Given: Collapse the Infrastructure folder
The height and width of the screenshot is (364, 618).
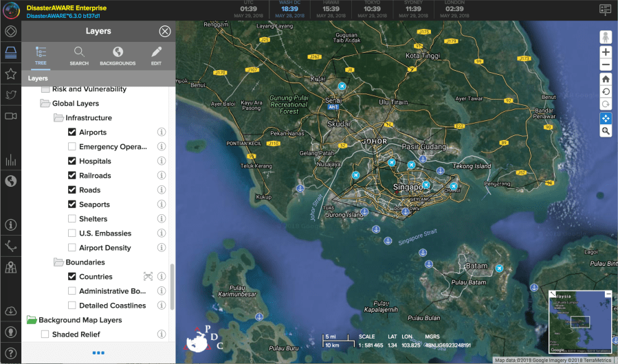Looking at the screenshot, I should click(x=60, y=118).
